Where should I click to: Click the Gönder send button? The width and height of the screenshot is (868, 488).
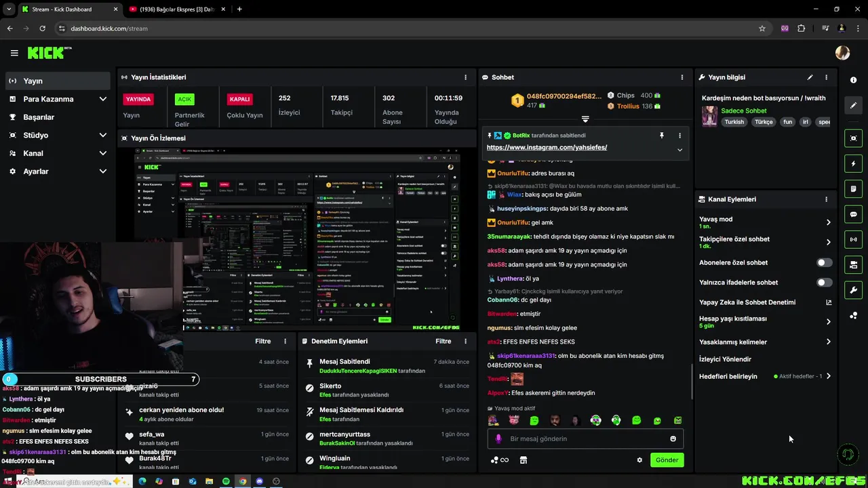click(667, 460)
